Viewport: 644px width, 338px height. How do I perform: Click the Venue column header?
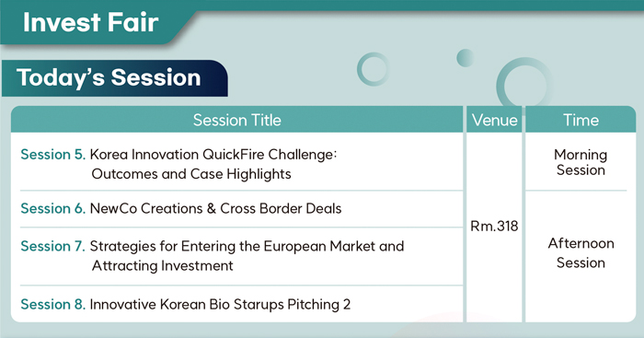pyautogui.click(x=495, y=120)
